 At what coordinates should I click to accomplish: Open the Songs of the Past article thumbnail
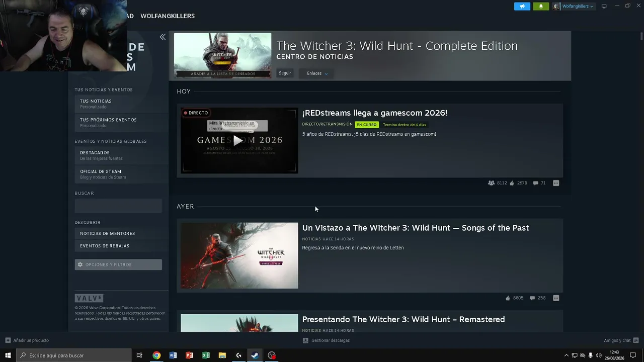pos(239,255)
